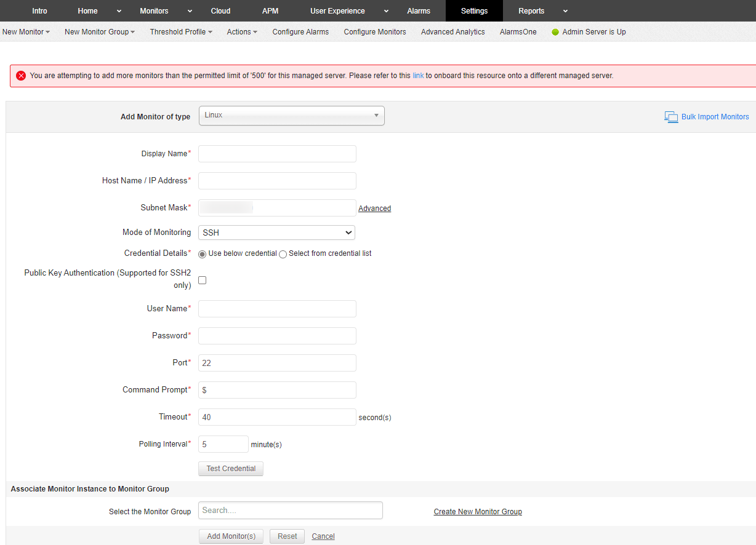Switch to the Alarms tab
Viewport: 756px width, 545px height.
coord(419,11)
